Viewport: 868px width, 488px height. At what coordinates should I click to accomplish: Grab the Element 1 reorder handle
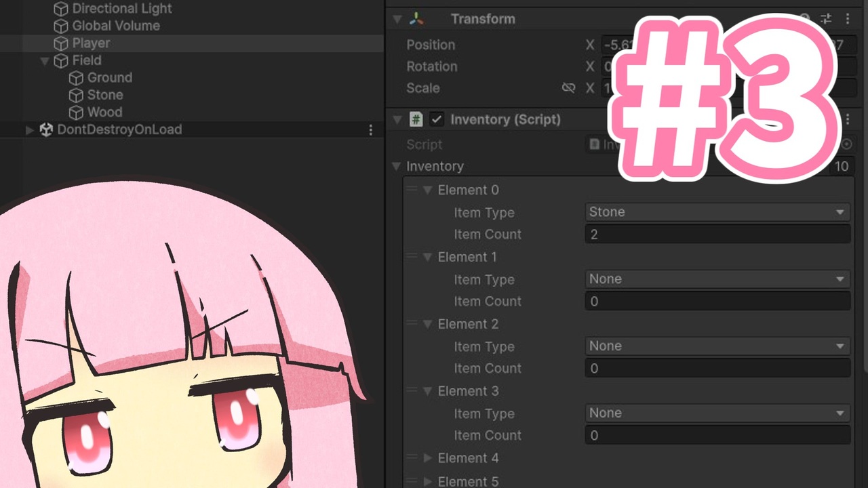(x=411, y=257)
